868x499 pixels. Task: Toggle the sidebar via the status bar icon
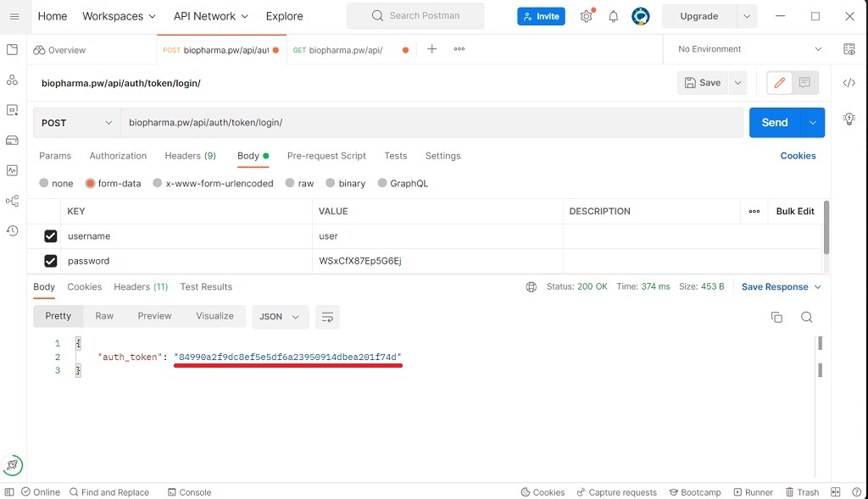coord(9,492)
